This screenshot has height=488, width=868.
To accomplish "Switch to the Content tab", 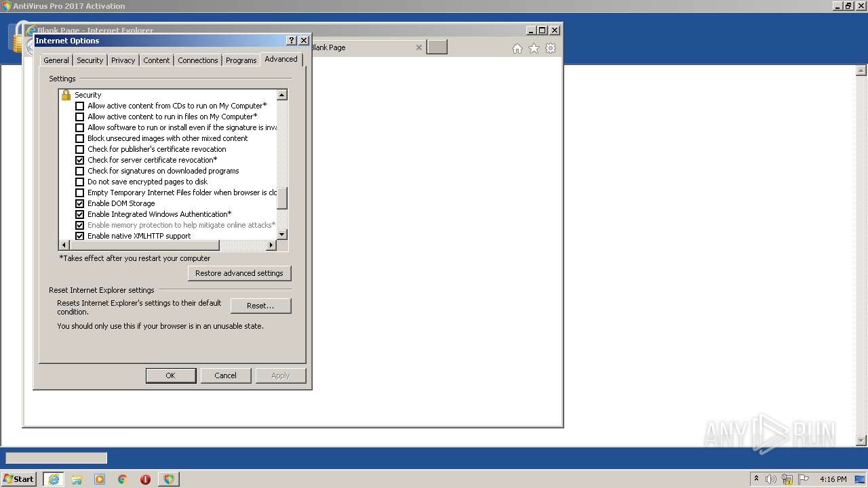I will tap(156, 60).
